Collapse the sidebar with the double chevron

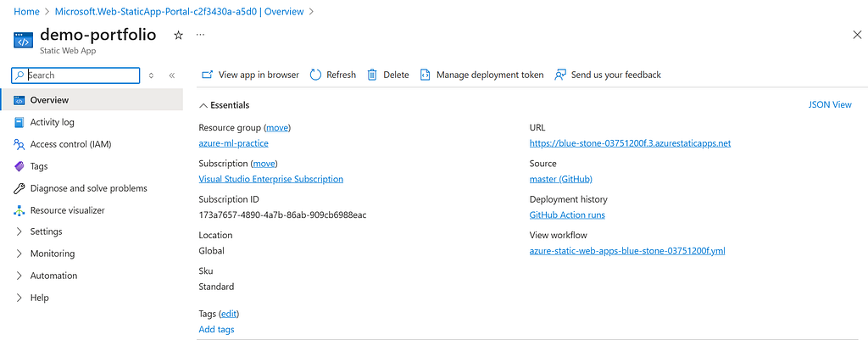[171, 75]
